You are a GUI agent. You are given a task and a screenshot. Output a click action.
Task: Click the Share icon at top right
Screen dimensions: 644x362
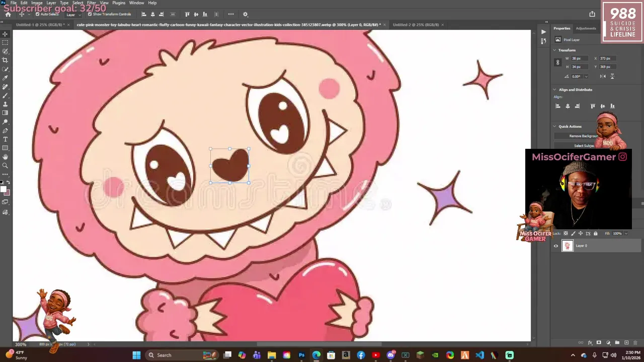(592, 14)
